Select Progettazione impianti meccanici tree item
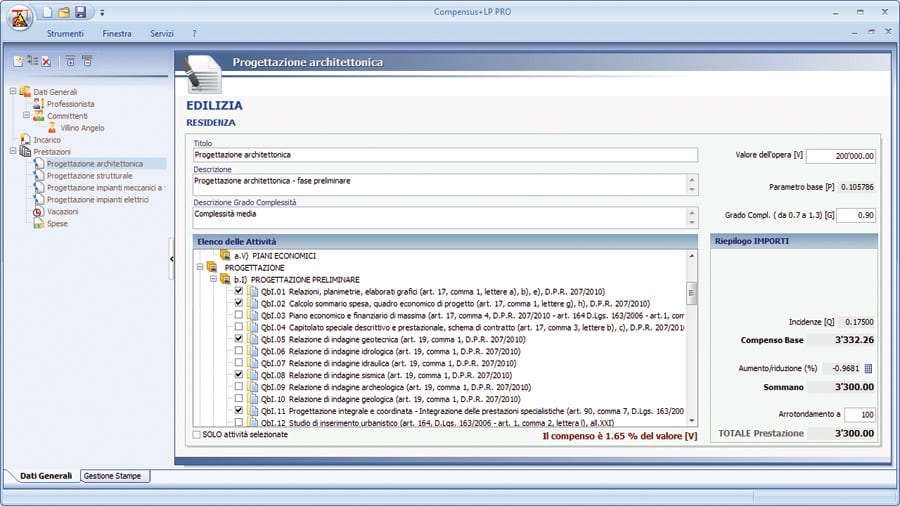900x506 pixels. click(104, 188)
